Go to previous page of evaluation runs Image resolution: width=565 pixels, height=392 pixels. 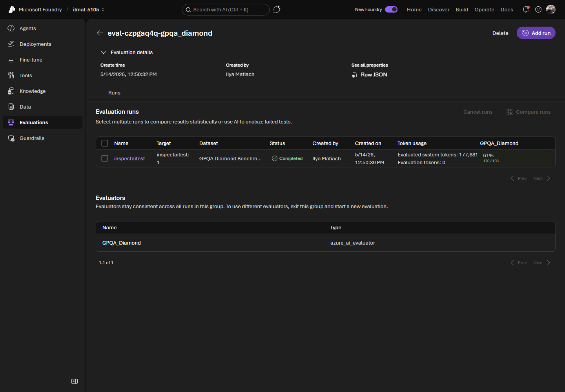518,178
